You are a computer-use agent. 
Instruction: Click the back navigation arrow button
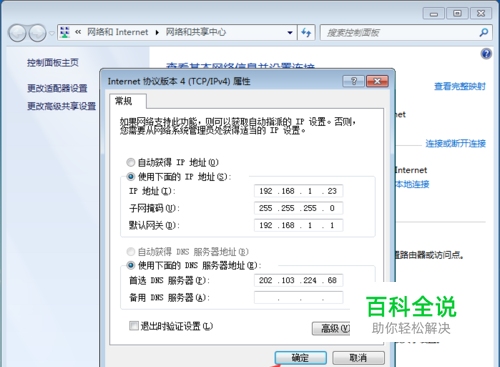pyautogui.click(x=17, y=33)
